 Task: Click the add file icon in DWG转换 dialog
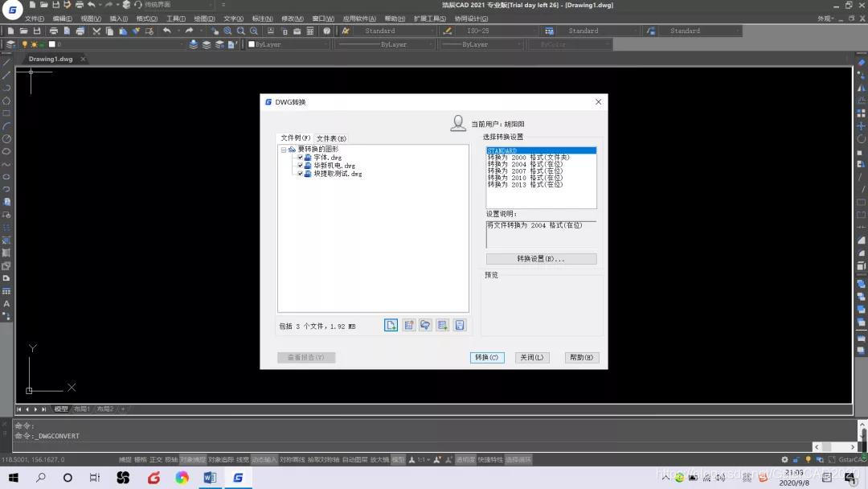click(x=391, y=325)
